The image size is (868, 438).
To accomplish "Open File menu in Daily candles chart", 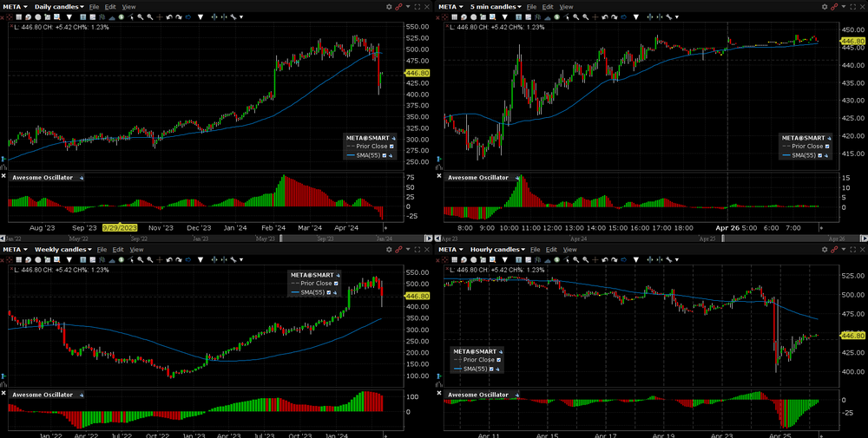I will [94, 7].
